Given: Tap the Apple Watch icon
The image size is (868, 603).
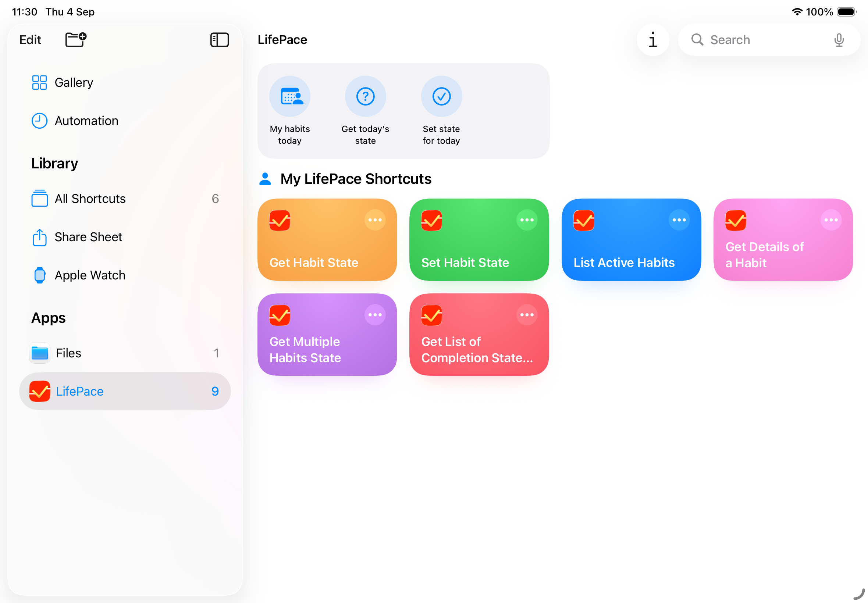Looking at the screenshot, I should [39, 275].
